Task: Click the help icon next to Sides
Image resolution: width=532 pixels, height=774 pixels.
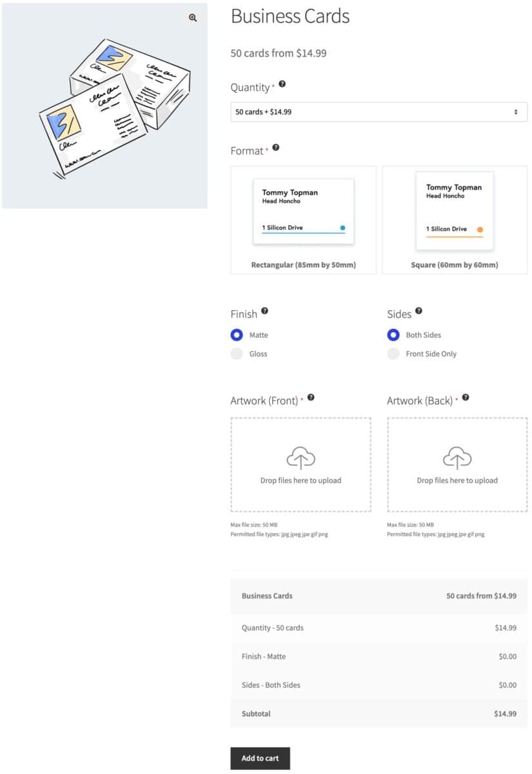Action: (419, 310)
